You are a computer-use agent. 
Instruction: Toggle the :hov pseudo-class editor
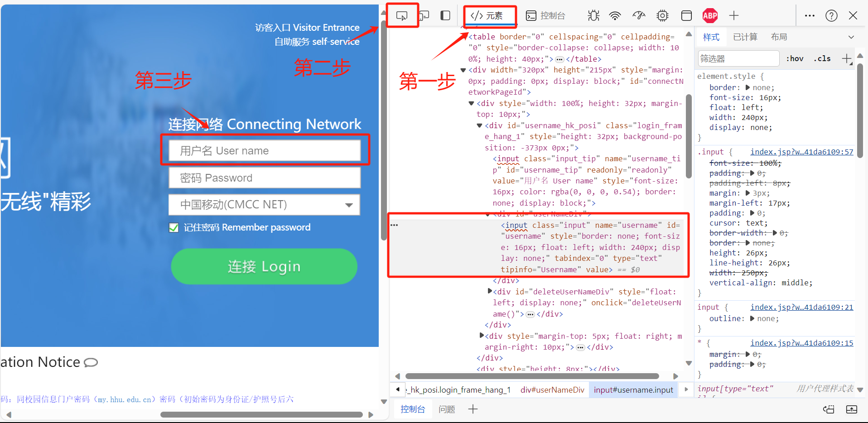click(795, 58)
